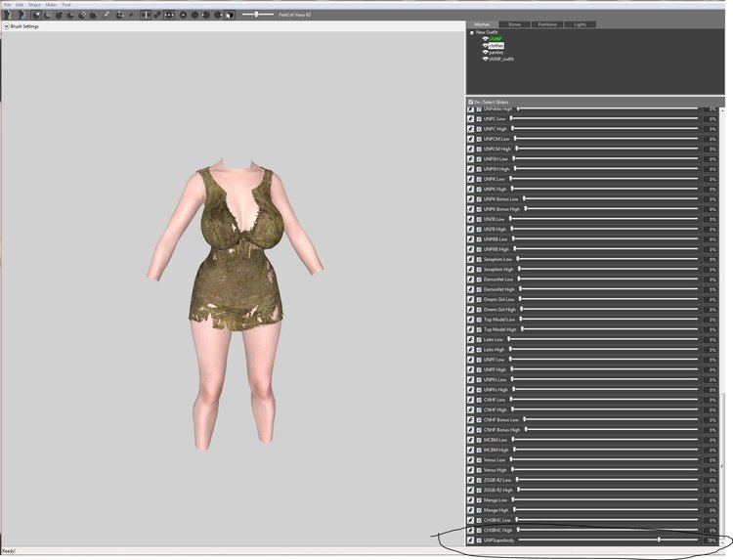Toggle the Global Brush Collision icon
Image resolution: width=733 pixels, height=560 pixels.
pos(169,15)
